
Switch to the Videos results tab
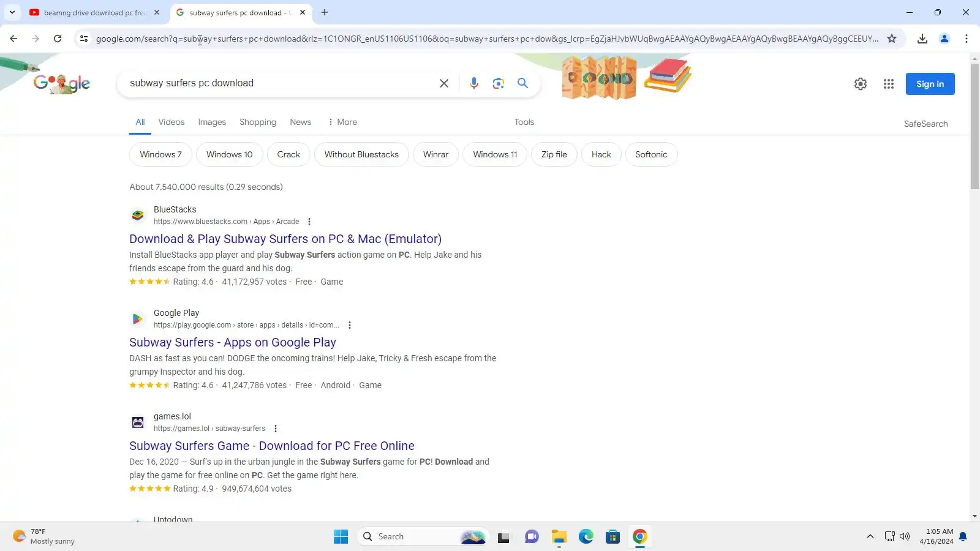171,122
